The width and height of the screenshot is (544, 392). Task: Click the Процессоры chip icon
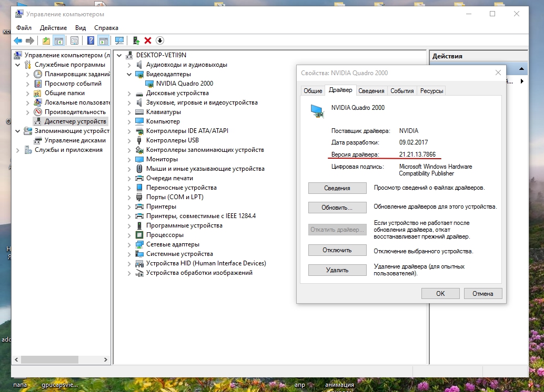pyautogui.click(x=139, y=235)
